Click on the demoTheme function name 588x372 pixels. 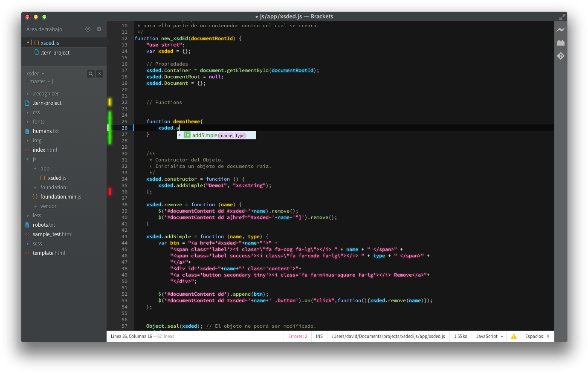(x=186, y=121)
